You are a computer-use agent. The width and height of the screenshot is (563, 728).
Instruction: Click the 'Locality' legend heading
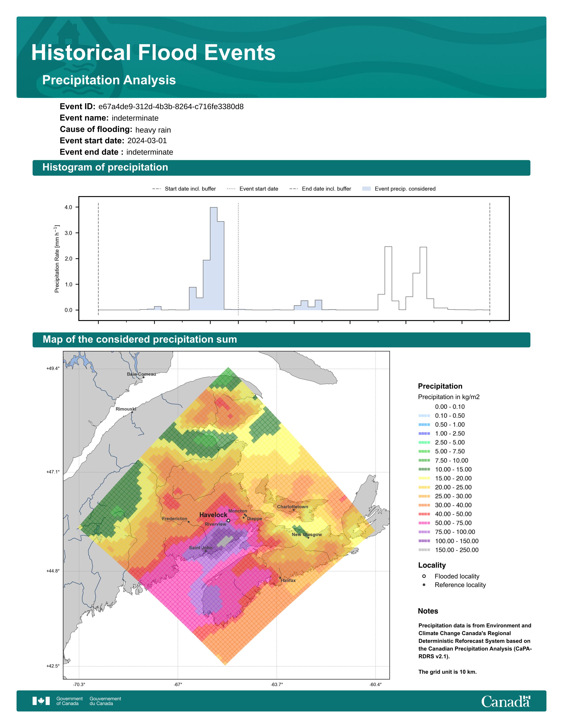coord(432,565)
